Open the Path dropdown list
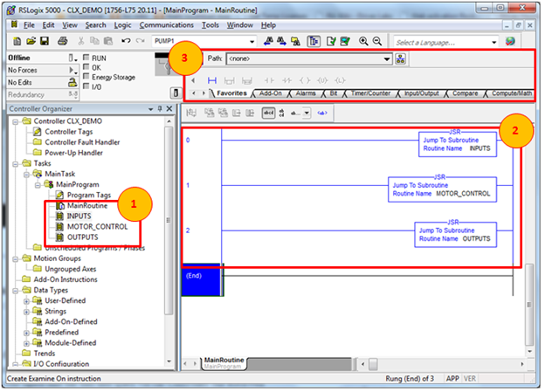The width and height of the screenshot is (545, 392). (386, 59)
